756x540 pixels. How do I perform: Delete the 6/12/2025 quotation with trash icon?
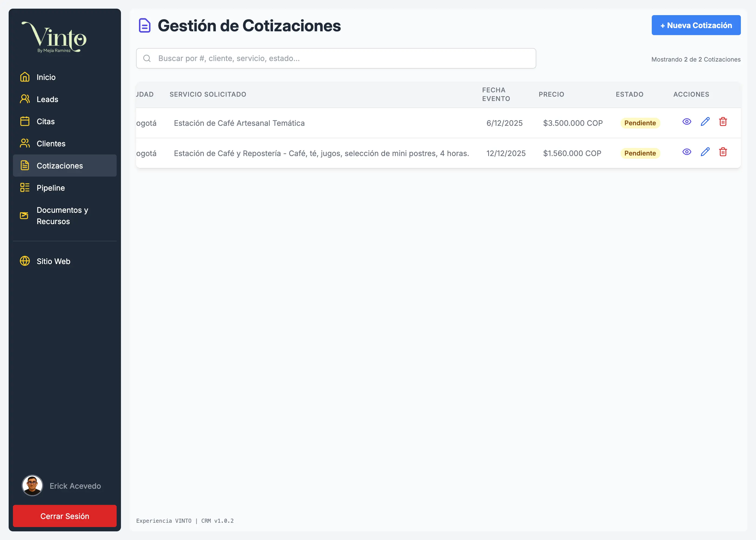(723, 122)
